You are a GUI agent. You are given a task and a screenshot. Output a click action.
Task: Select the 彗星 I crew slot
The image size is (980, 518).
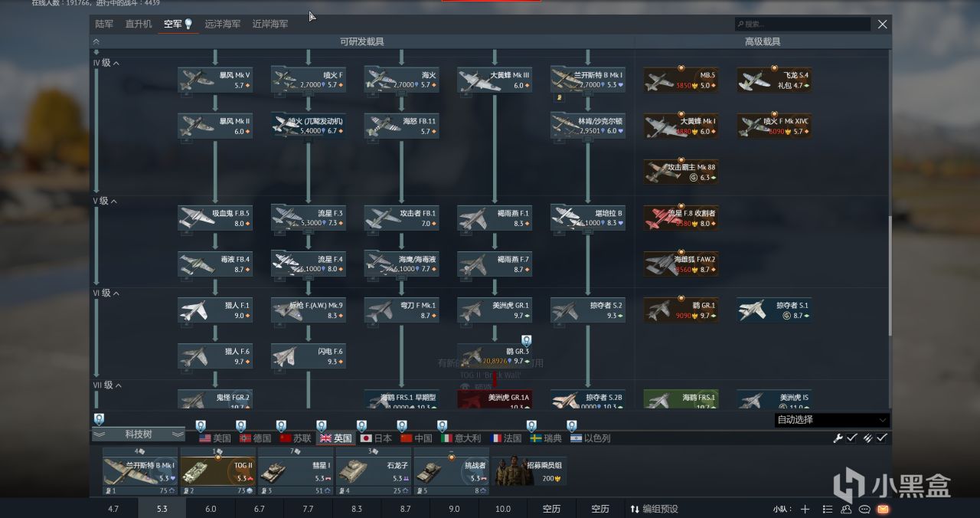[296, 472]
